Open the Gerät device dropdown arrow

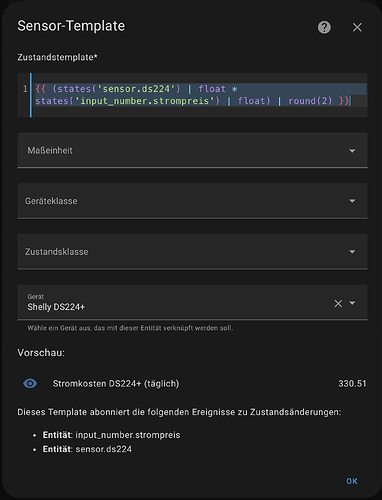(352, 303)
